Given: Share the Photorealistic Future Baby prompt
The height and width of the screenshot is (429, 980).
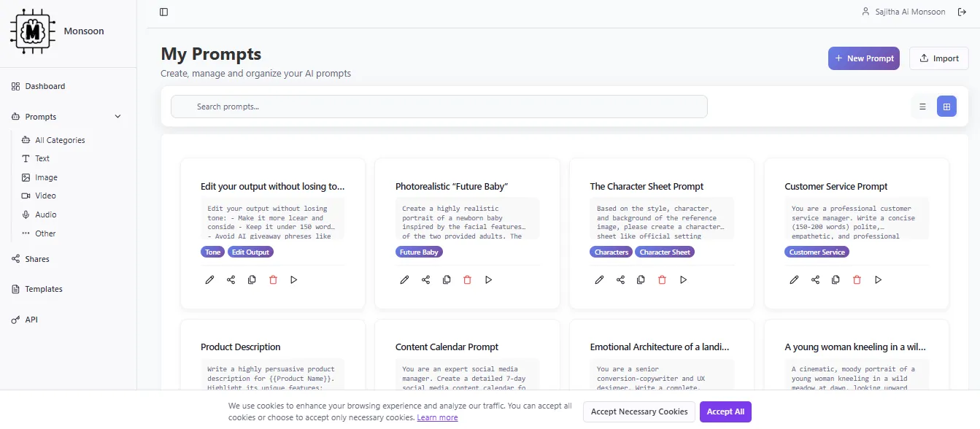Looking at the screenshot, I should pyautogui.click(x=425, y=279).
